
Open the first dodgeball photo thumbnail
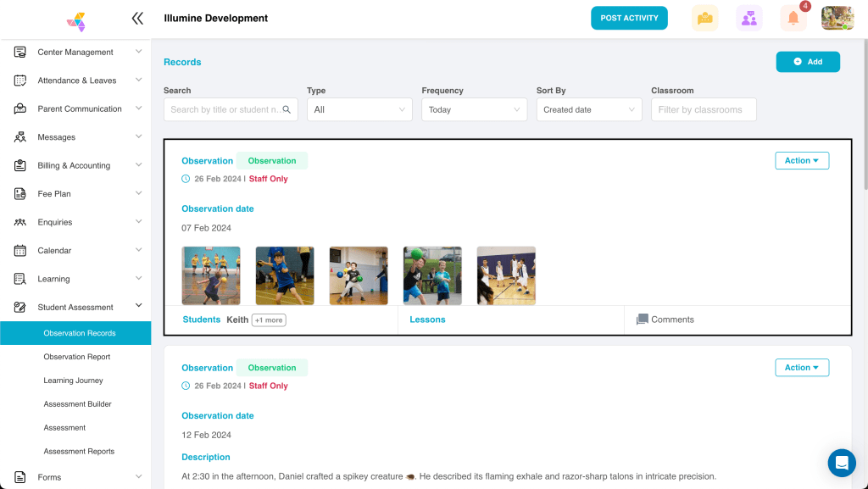(x=211, y=275)
